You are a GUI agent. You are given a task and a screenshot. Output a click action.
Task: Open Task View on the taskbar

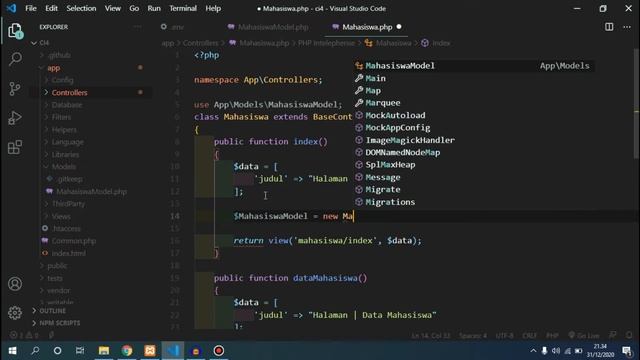coord(80,351)
